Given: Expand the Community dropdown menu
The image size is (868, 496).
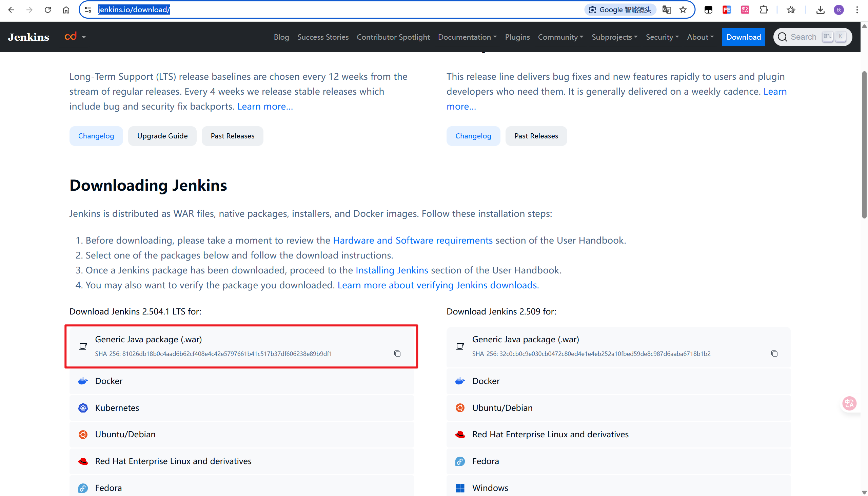Looking at the screenshot, I should pos(560,37).
